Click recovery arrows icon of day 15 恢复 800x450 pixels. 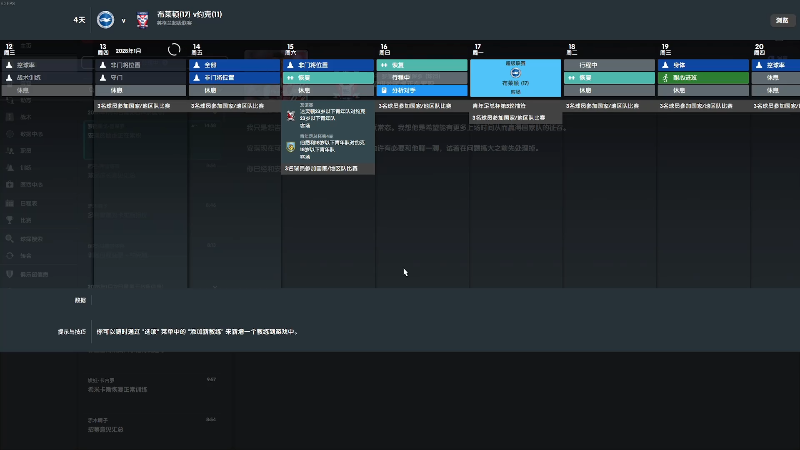pos(290,78)
